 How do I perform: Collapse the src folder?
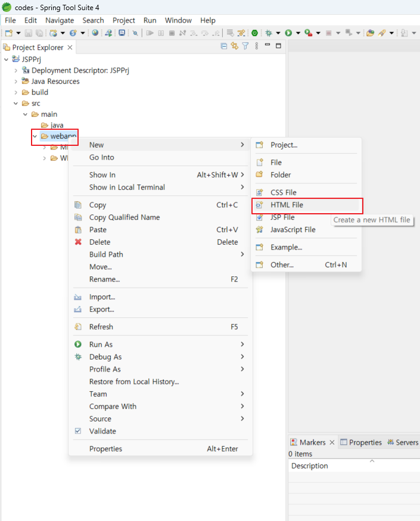[15, 104]
